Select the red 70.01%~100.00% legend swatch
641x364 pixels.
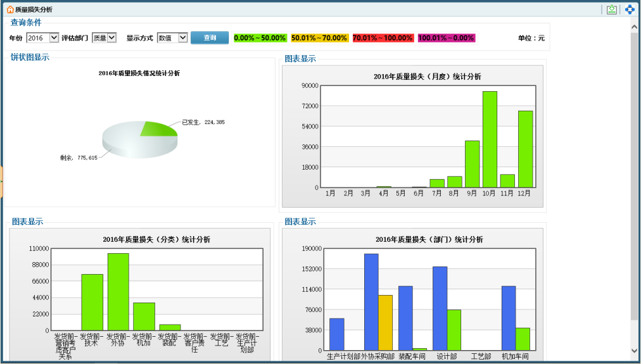383,38
